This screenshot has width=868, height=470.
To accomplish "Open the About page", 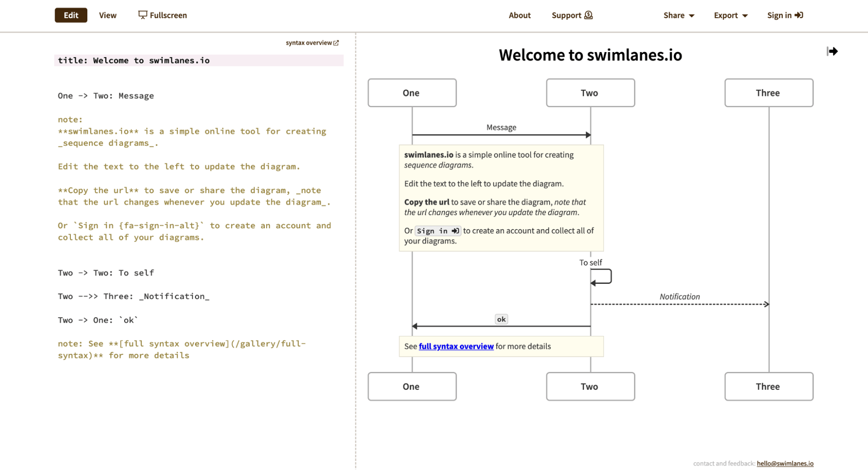I will click(x=519, y=15).
